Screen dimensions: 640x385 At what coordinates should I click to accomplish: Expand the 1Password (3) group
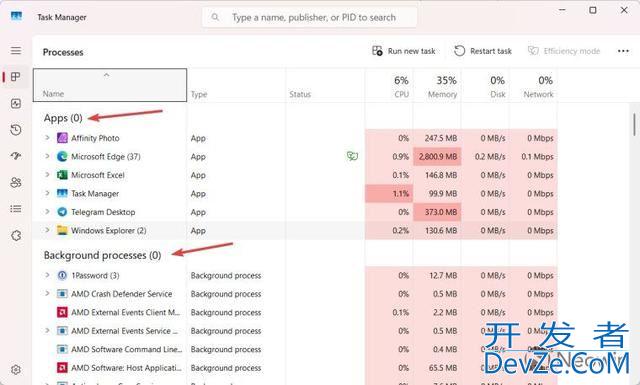(47, 275)
